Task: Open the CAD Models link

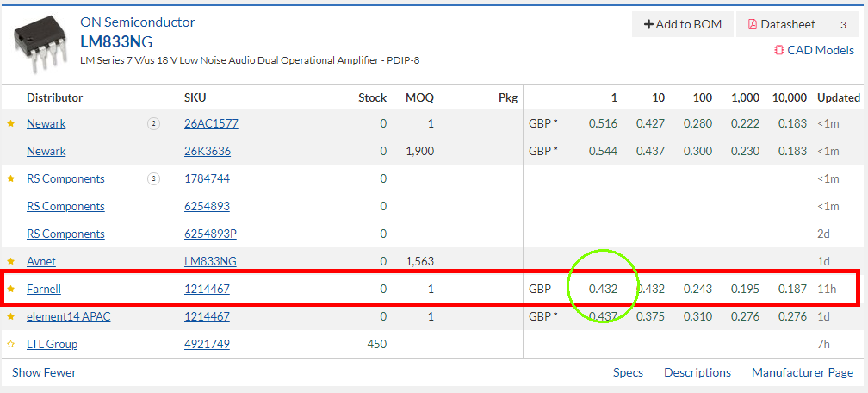Action: [x=814, y=51]
